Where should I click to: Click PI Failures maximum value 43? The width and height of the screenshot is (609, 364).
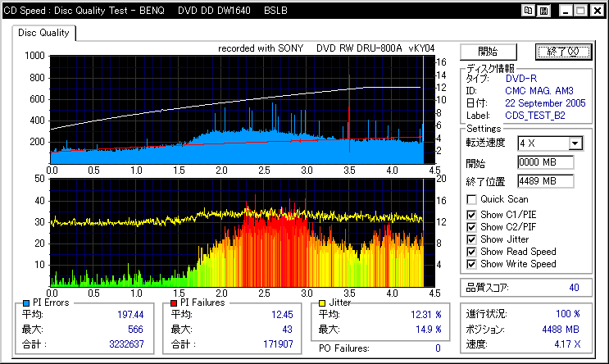(x=287, y=330)
